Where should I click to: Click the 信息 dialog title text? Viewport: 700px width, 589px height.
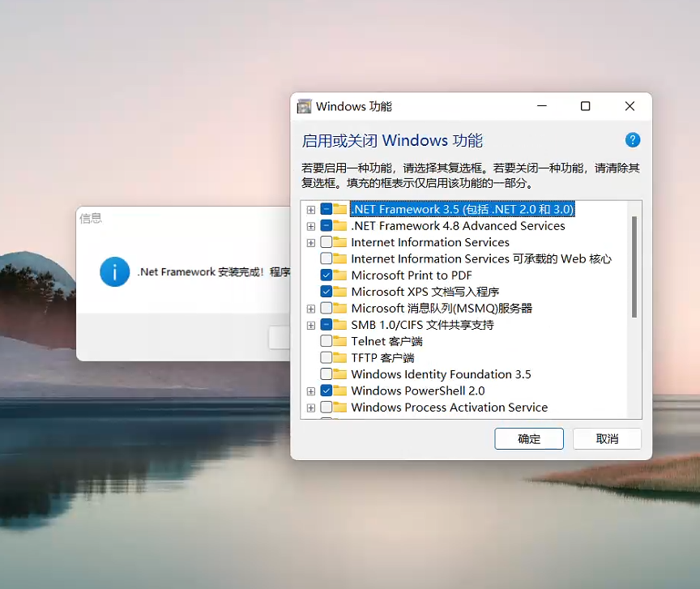click(x=91, y=218)
